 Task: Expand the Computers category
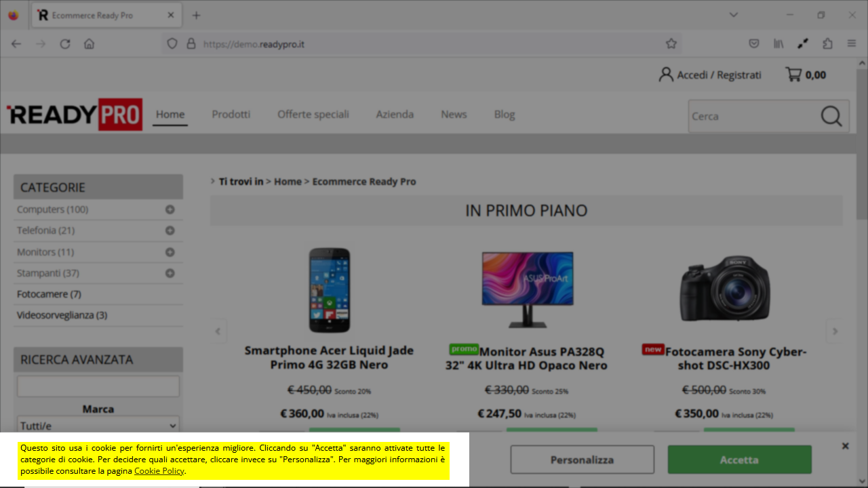click(170, 209)
